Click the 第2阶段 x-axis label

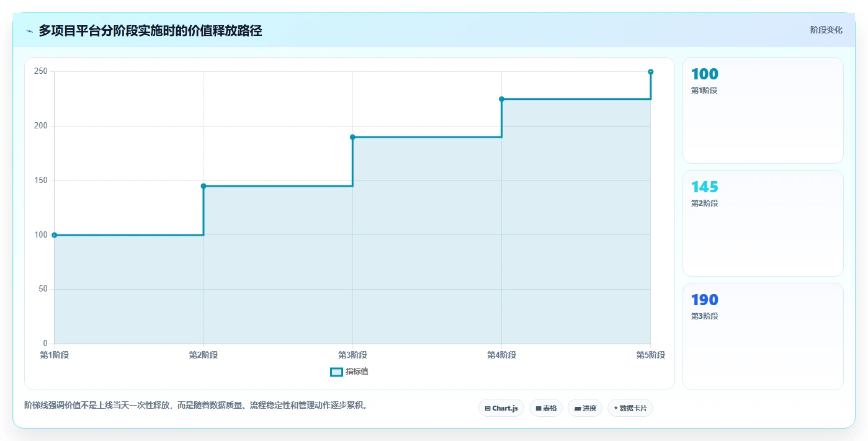[x=204, y=355]
